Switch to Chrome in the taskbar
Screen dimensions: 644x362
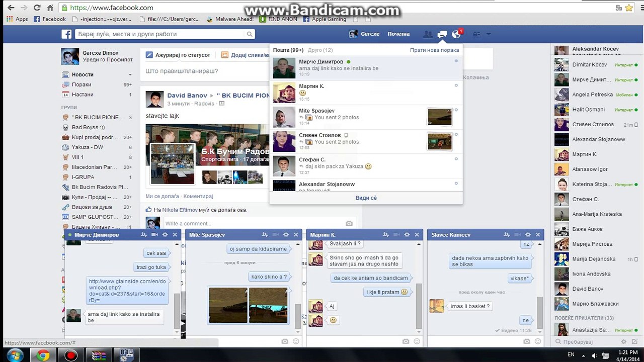[43, 354]
